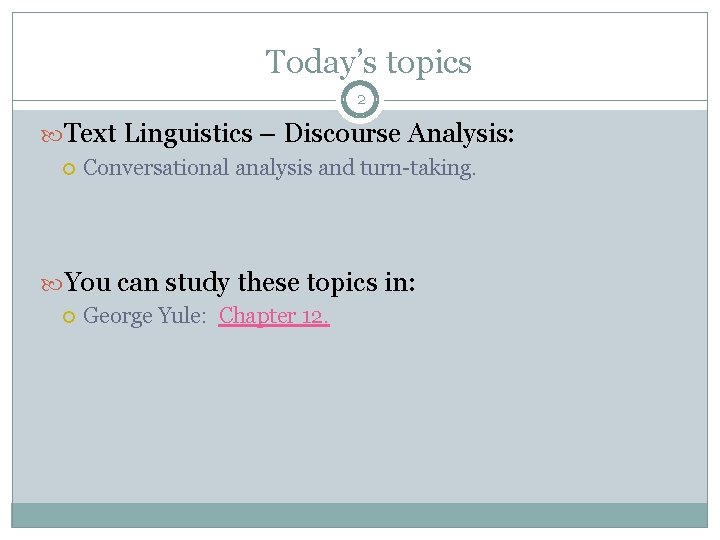Click the word "Conversational" in the sub-bullet
The image size is (720, 540).
pos(156,168)
